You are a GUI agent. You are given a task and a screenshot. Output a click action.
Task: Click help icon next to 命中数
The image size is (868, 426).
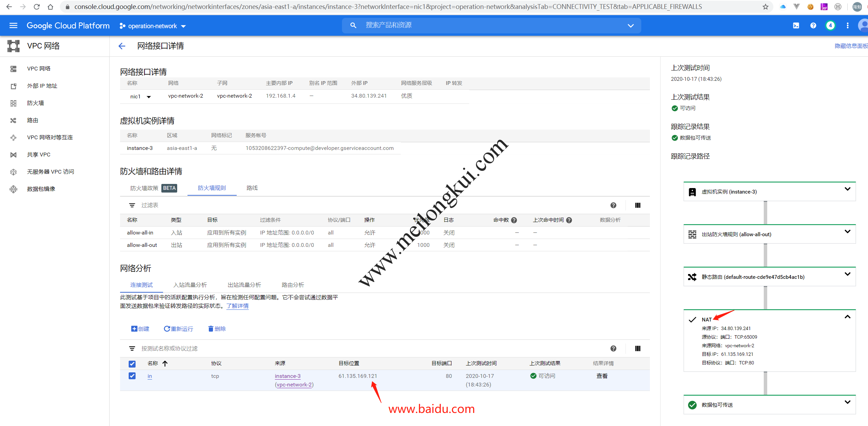[x=514, y=220]
